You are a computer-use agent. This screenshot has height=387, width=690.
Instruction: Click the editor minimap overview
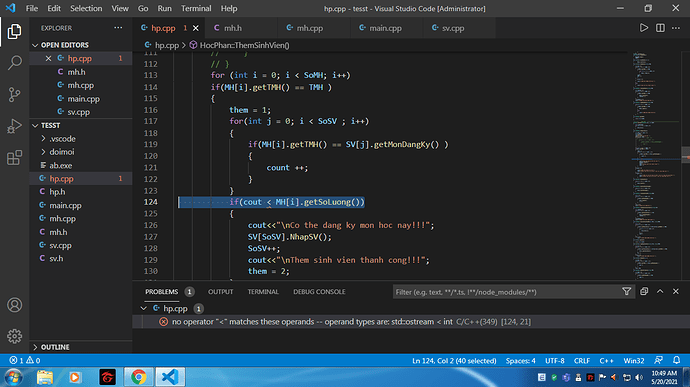coord(656,165)
